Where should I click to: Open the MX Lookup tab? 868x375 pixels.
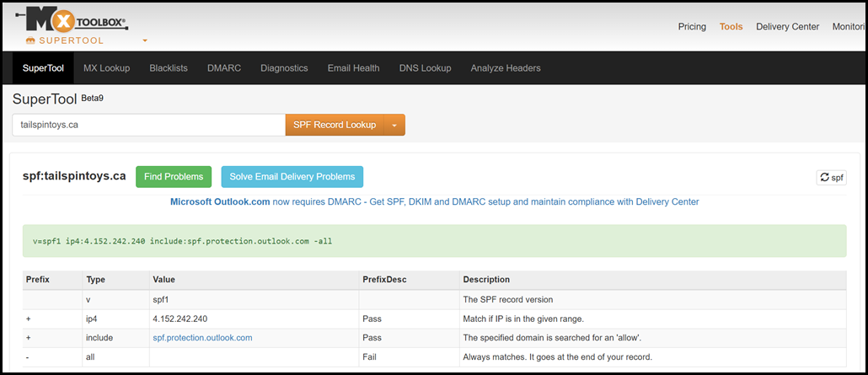107,68
